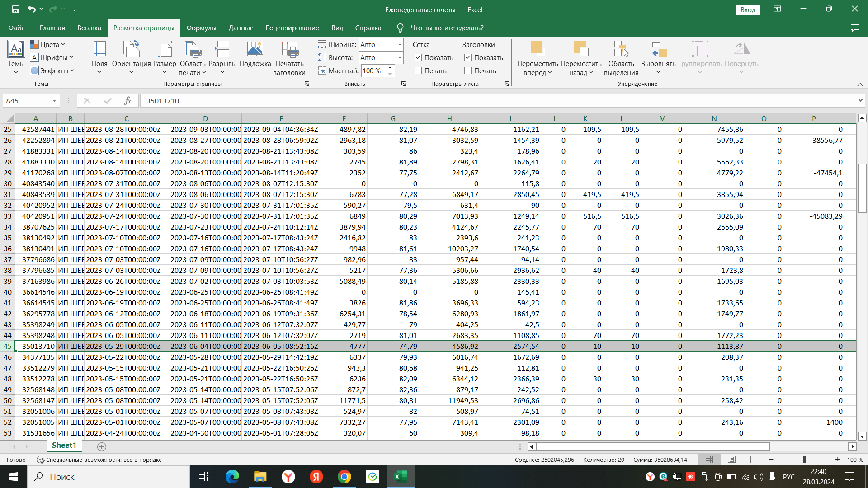Switch to the Формулы tab
The height and width of the screenshot is (488, 868).
[x=201, y=28]
